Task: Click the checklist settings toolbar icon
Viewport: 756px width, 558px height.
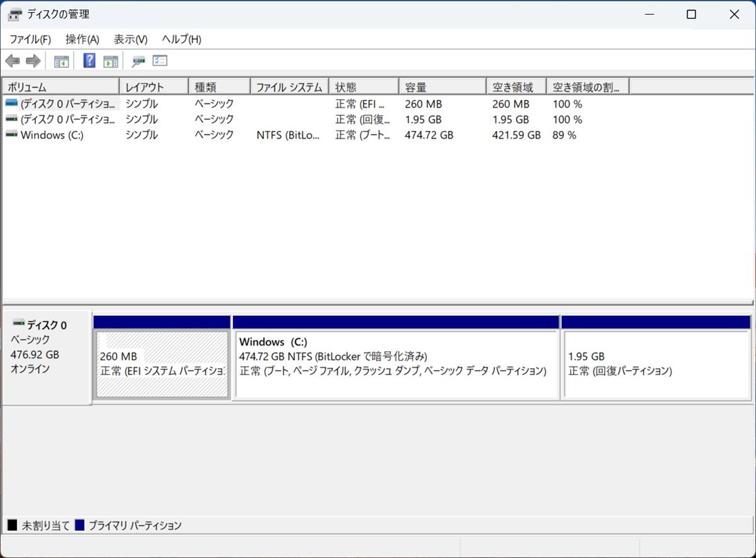Action: click(x=160, y=61)
